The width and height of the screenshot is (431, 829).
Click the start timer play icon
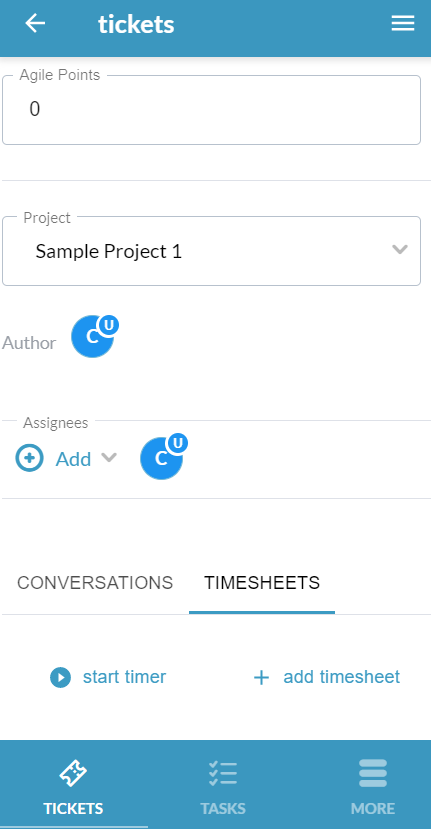pyautogui.click(x=60, y=677)
